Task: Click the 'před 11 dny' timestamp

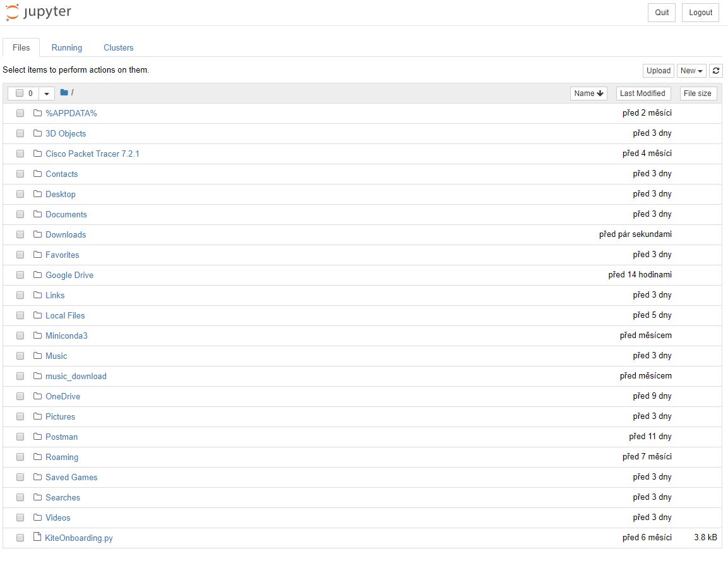Action: 650,436
